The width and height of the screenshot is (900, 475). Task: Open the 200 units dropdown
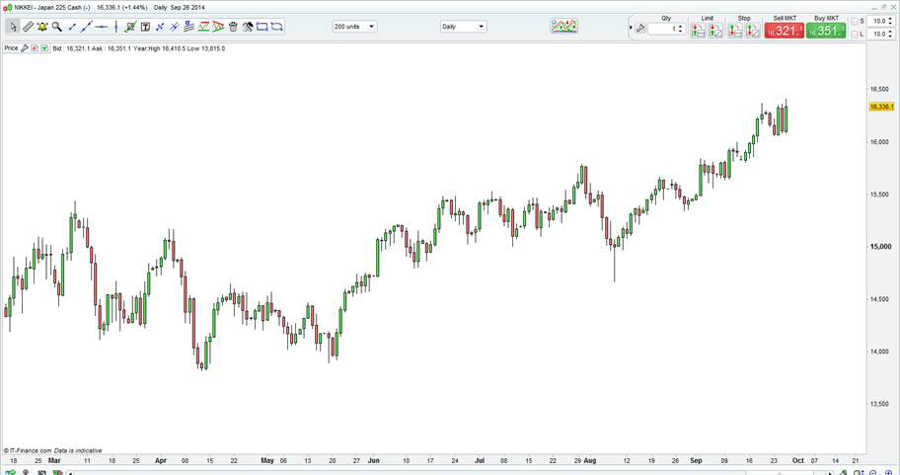click(x=353, y=27)
